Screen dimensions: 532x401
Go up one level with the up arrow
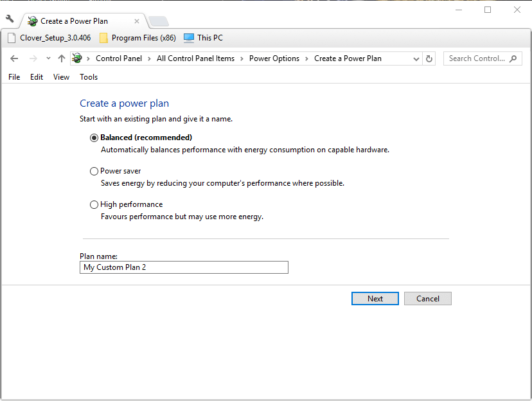(62, 58)
